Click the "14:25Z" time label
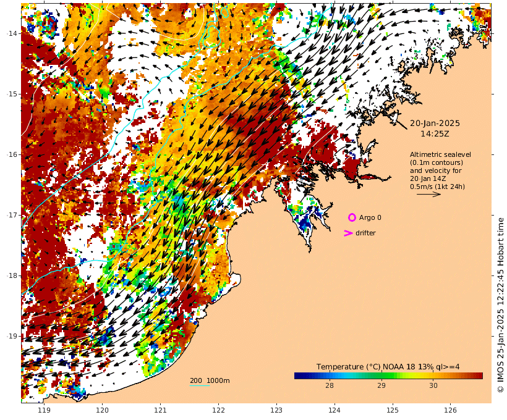The height and width of the screenshot is (420, 507). [435, 133]
